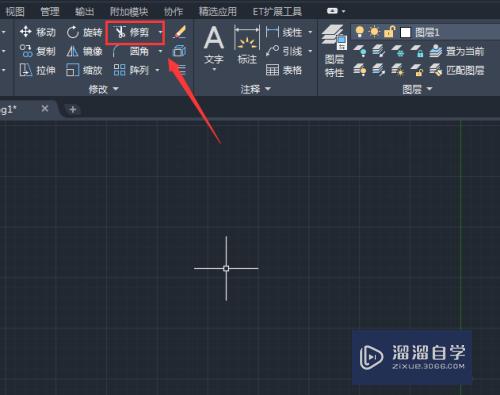
Task: Select the Linear (线性) dimension tool
Action: 284,32
